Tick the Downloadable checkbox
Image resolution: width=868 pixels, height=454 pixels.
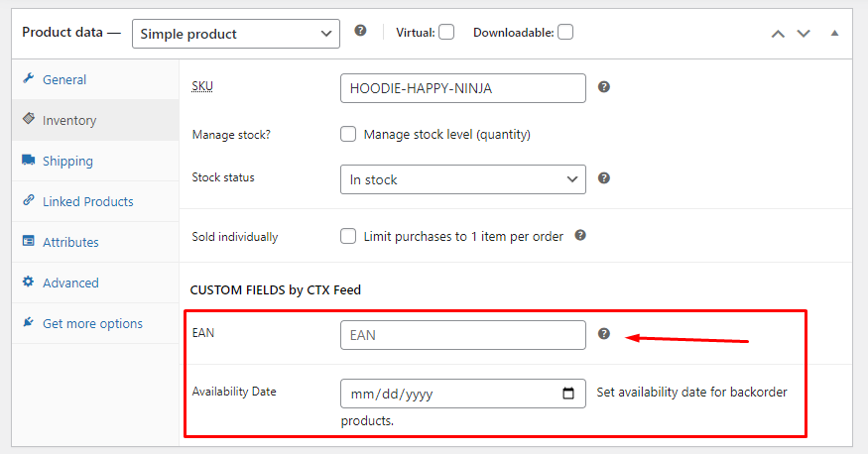coord(565,32)
